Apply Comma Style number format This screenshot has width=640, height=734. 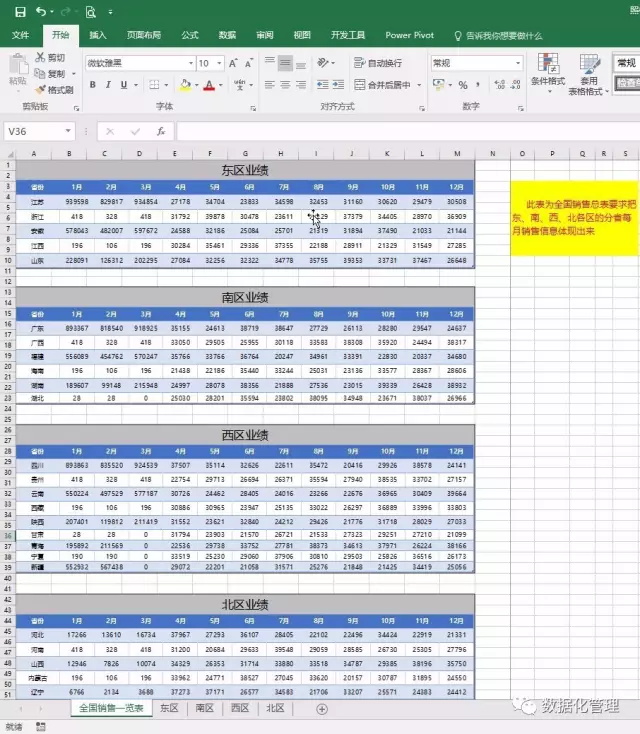(478, 85)
